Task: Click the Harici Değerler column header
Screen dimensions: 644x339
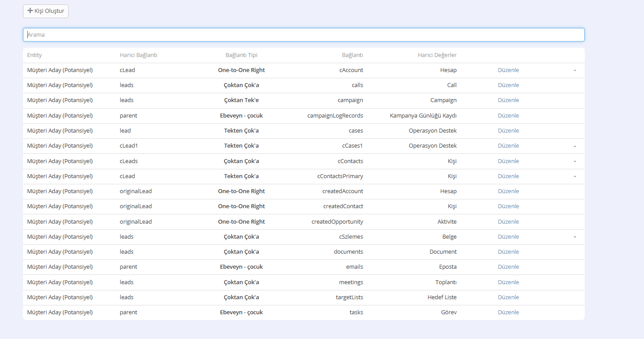Action: pos(437,55)
